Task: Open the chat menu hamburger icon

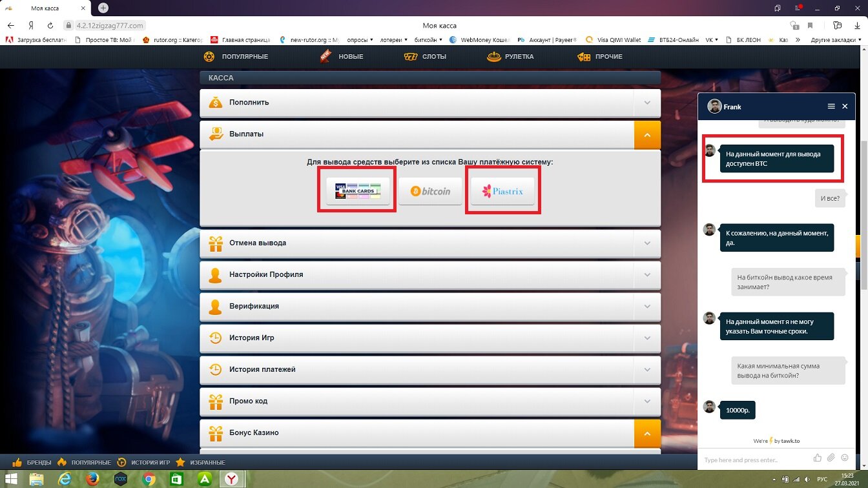Action: click(x=831, y=107)
